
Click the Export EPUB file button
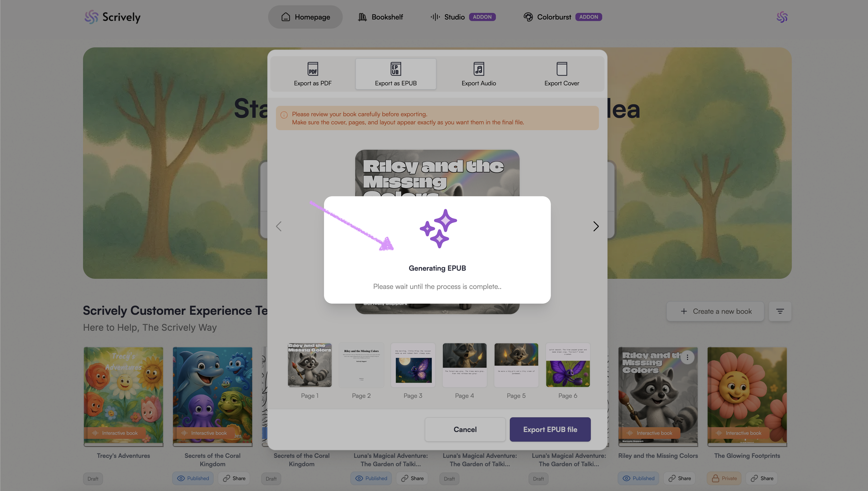(x=550, y=429)
